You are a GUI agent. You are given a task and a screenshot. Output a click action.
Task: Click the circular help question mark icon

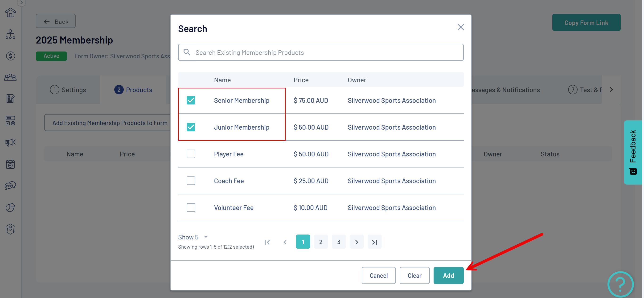(x=620, y=284)
